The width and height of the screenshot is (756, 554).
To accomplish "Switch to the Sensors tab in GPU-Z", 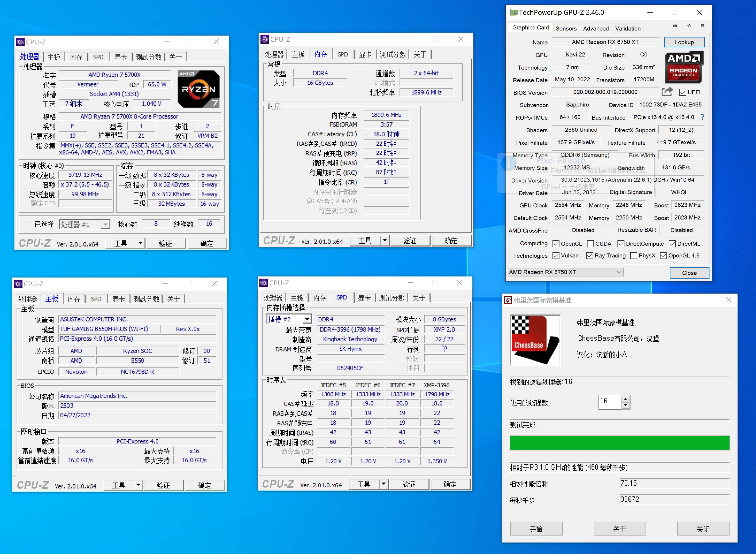I will [x=566, y=28].
